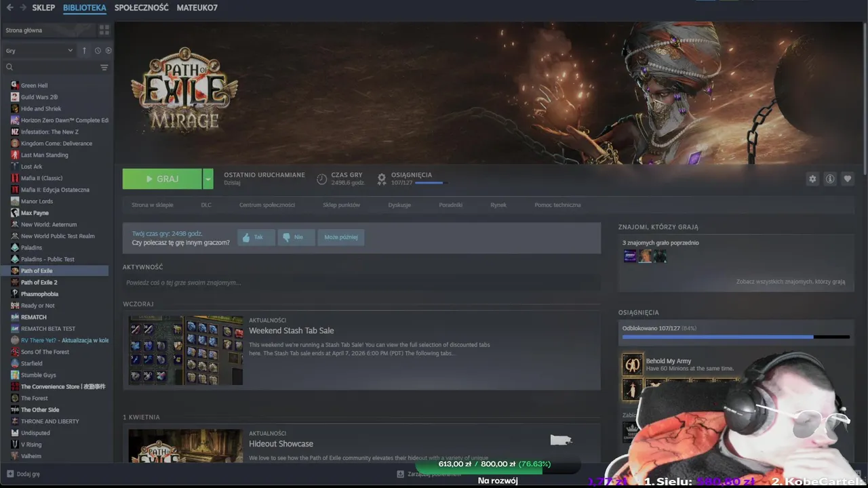Open Weekend Stash Tab Sale news
Viewport: 868px width, 488px height.
tap(291, 331)
